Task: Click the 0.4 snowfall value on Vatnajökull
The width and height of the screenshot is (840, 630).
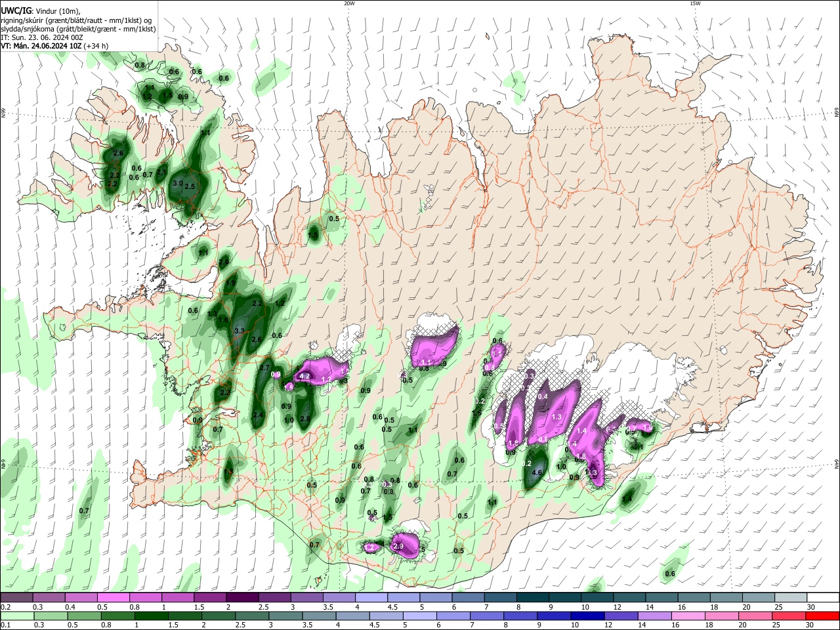Action: [543, 396]
